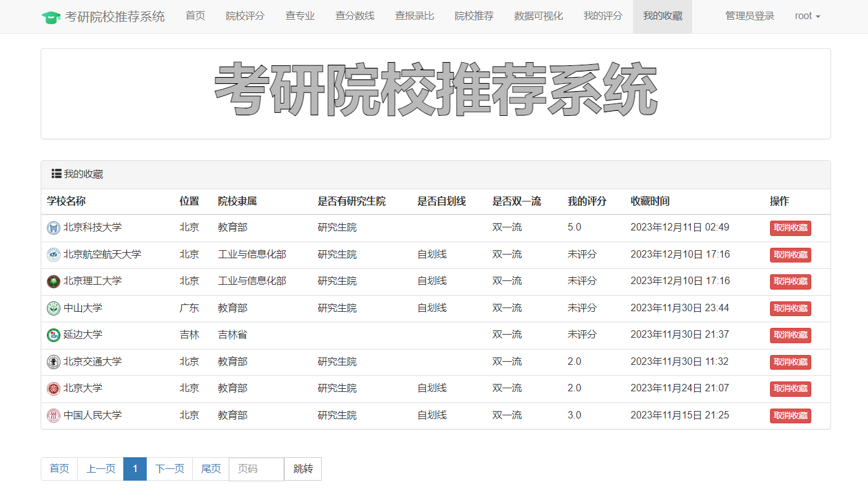This screenshot has height=501, width=868.
Task: Click the large 考研院校推荐系统 banner title
Action: (x=436, y=90)
